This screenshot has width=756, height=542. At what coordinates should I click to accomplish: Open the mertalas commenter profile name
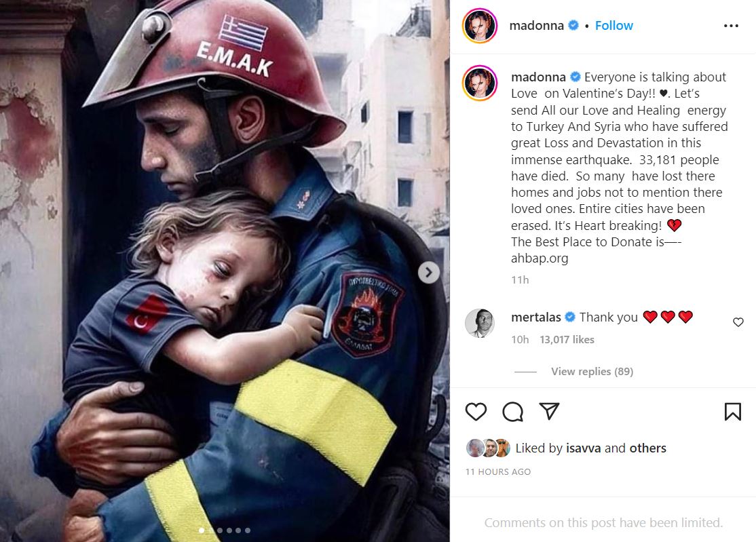[535, 317]
